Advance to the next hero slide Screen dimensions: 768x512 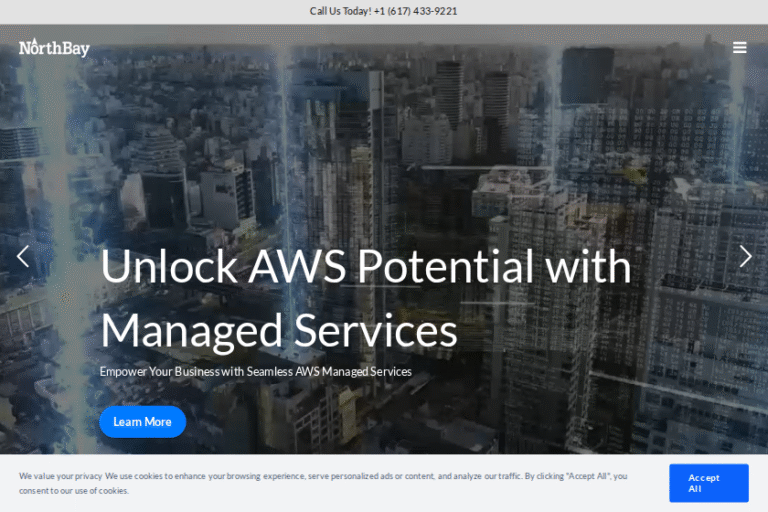pos(745,256)
